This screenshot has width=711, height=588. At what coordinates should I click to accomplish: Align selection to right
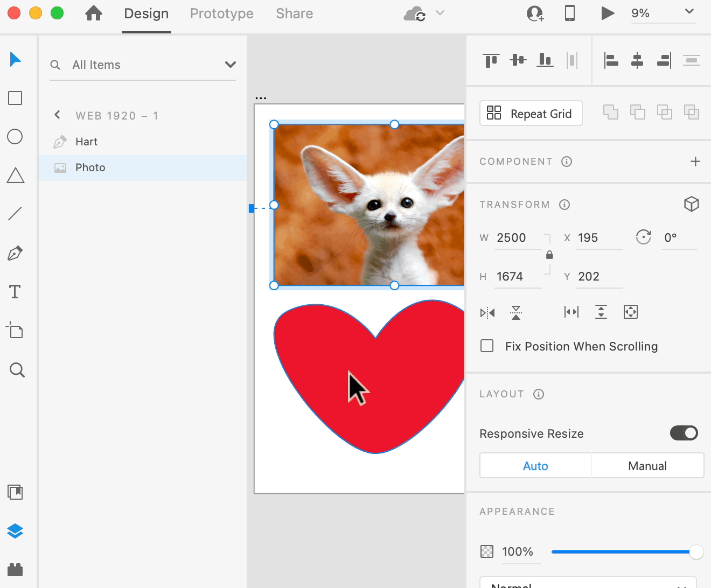tap(664, 60)
